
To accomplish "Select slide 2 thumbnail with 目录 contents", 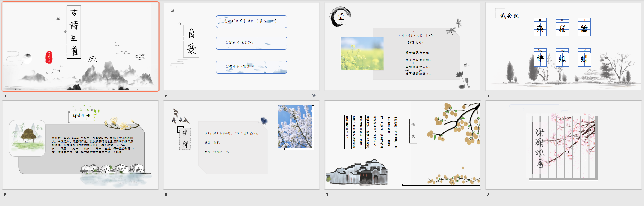I will tap(242, 46).
